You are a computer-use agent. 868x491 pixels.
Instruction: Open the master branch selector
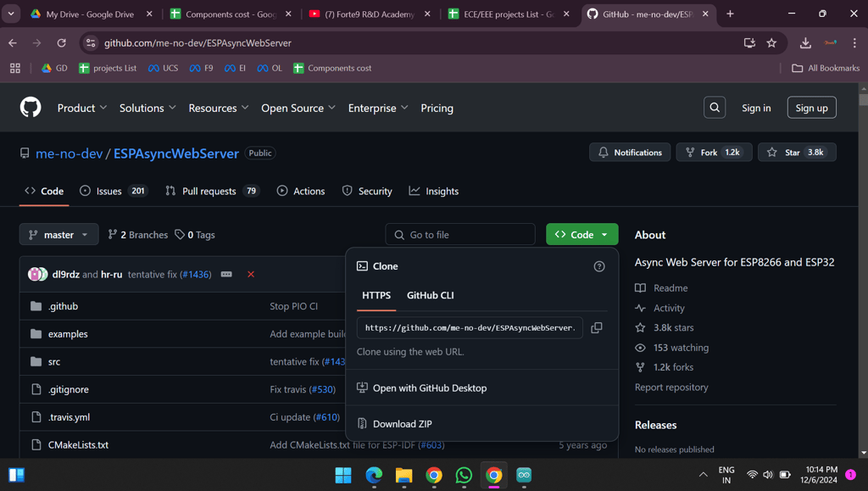(x=58, y=234)
